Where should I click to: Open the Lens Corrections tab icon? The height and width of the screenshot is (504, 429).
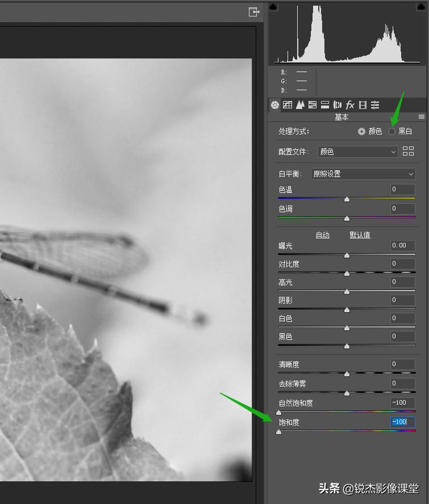pos(338,105)
